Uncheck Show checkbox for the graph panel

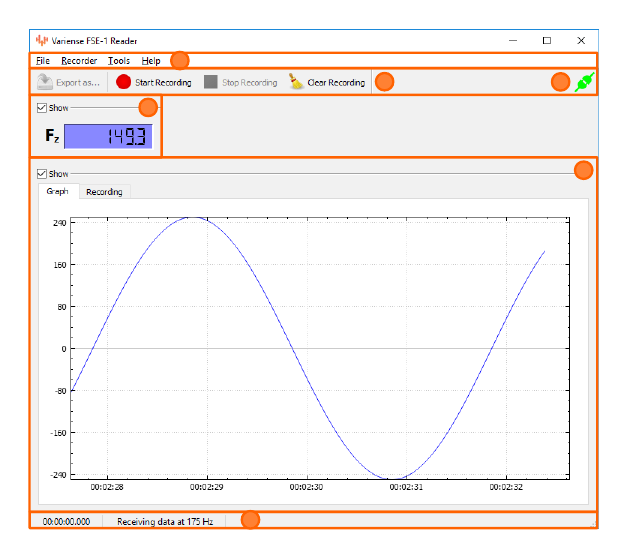click(x=41, y=173)
